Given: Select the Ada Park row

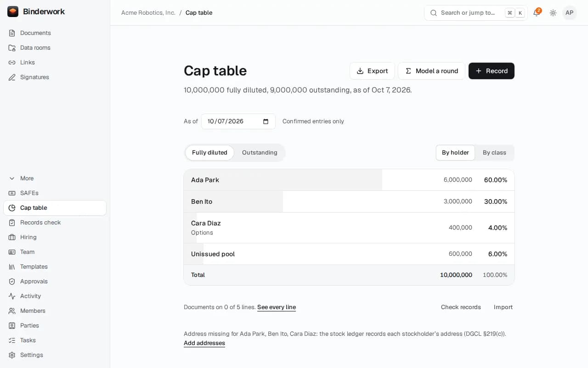Looking at the screenshot, I should click(349, 180).
